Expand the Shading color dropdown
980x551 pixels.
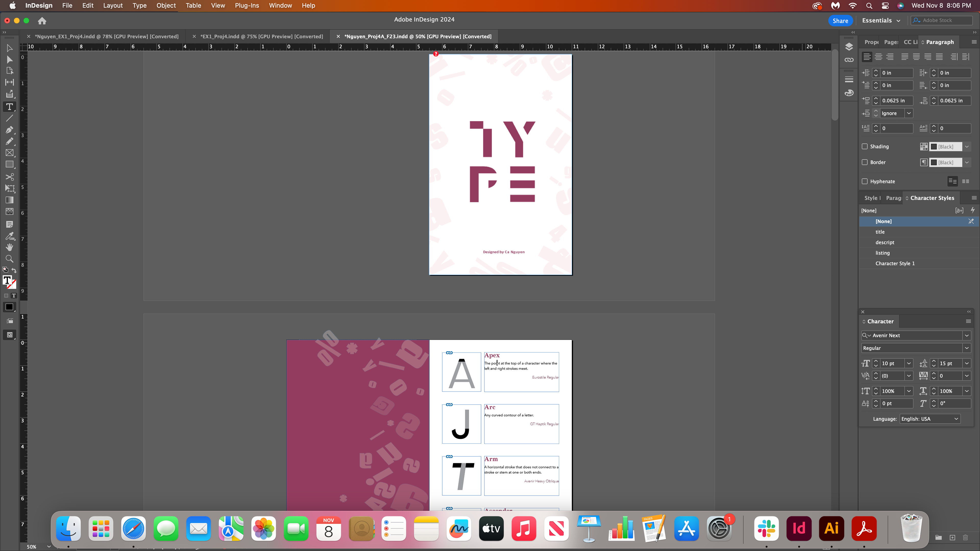point(967,147)
